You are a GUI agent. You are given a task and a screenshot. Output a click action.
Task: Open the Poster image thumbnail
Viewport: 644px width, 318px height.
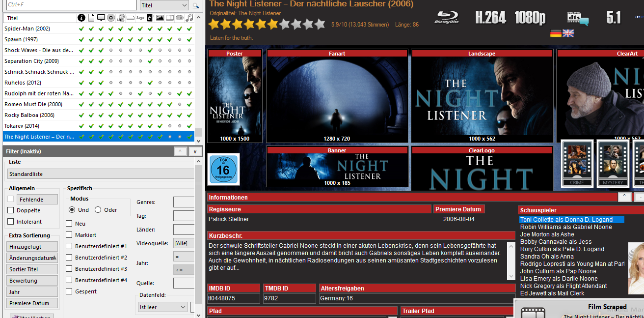235,96
